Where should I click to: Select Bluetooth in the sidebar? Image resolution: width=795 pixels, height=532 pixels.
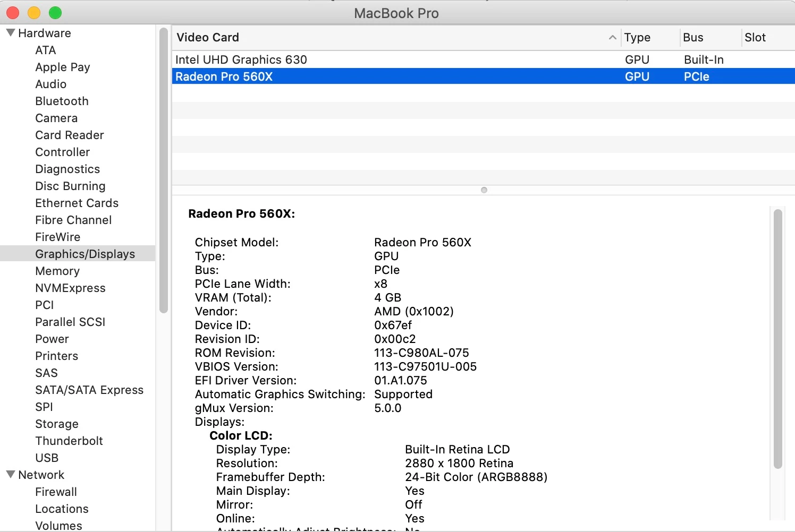tap(62, 101)
